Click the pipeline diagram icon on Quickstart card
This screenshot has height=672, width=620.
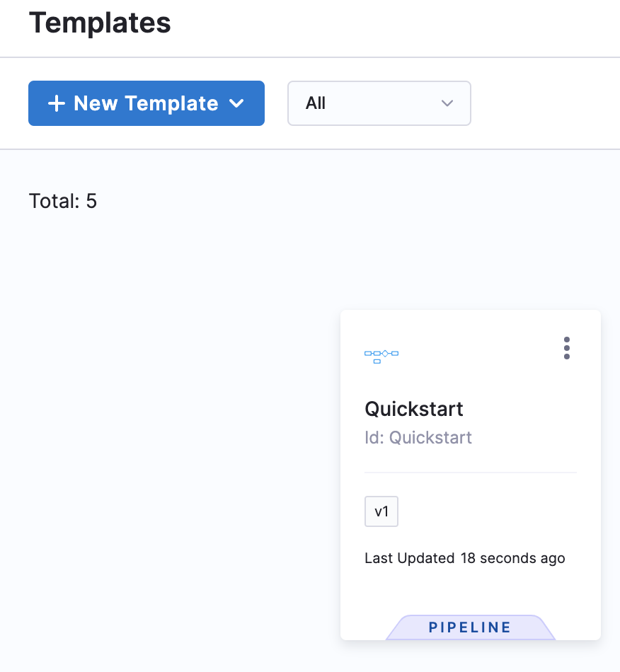(381, 355)
